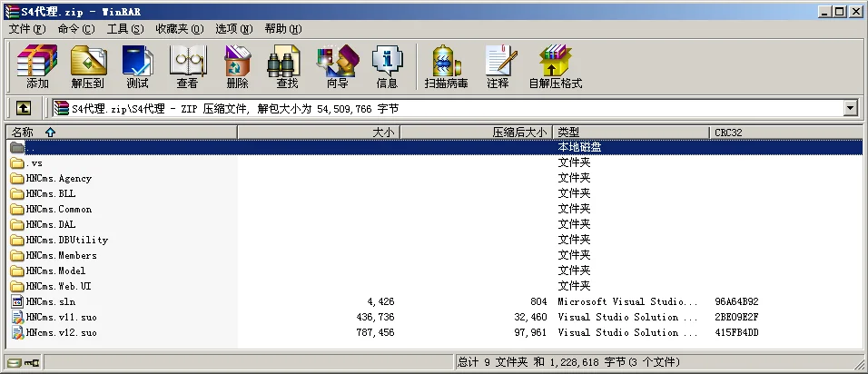Click the 添加 (Add) toolbar icon
This screenshot has height=374, width=868.
pos(37,66)
